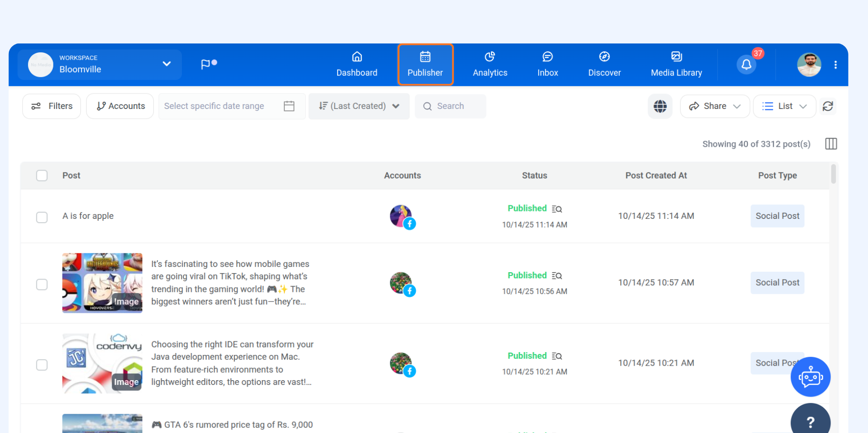Check the Java IDE post checkbox
Image resolution: width=868 pixels, height=433 pixels.
click(42, 365)
